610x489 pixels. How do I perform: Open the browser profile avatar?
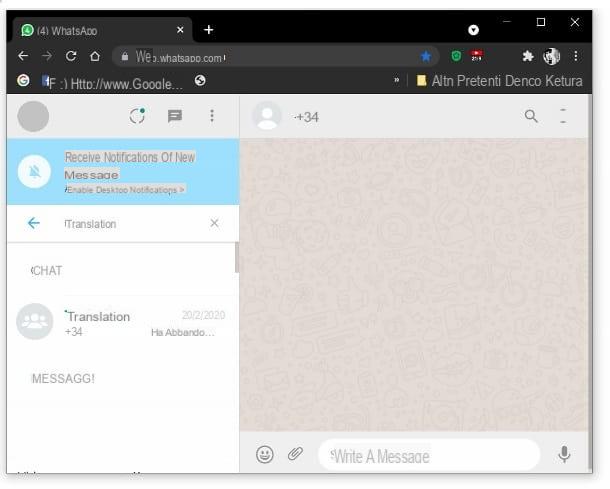coord(552,56)
